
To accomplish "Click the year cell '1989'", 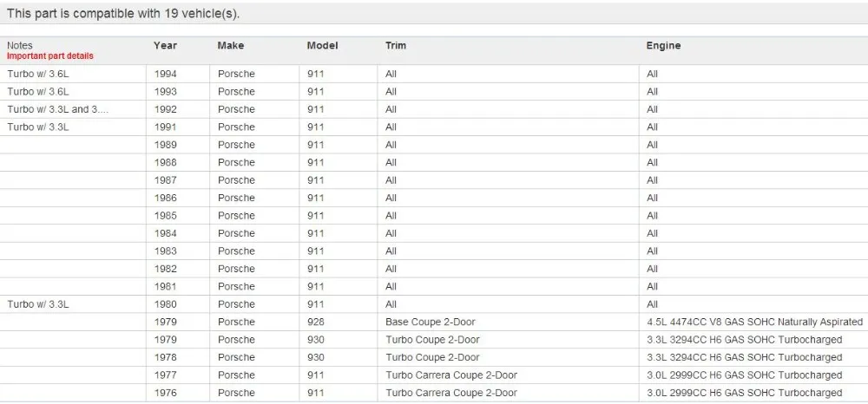I will tap(165, 145).
